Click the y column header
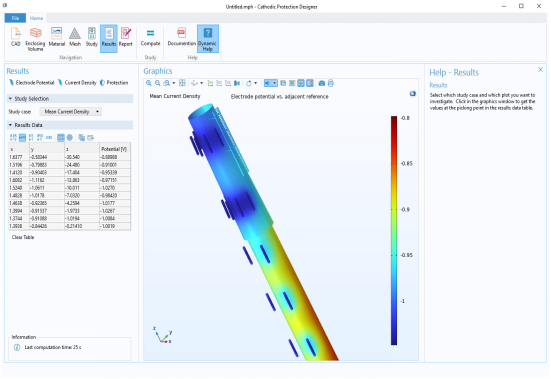 click(47, 149)
